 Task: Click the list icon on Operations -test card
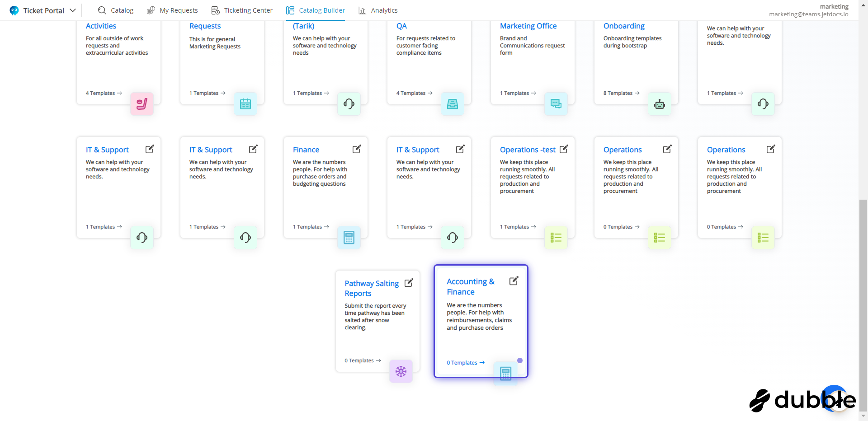pos(556,238)
